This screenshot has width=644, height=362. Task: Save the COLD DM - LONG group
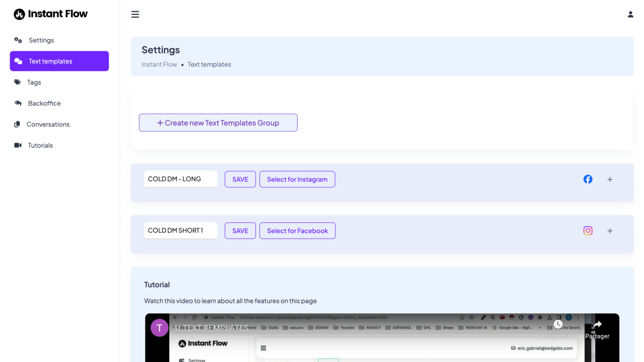pos(240,179)
